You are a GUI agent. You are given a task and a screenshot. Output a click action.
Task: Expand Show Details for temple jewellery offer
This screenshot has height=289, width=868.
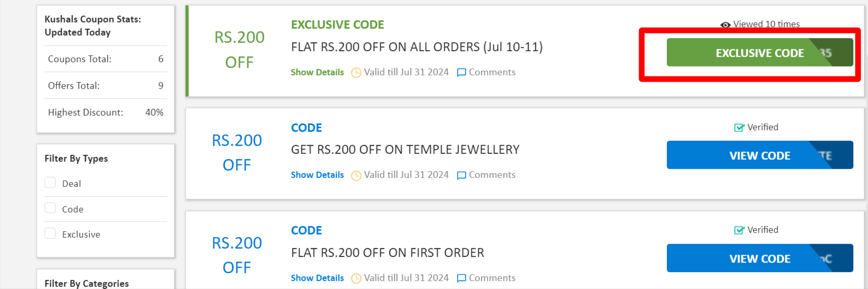[x=317, y=175]
